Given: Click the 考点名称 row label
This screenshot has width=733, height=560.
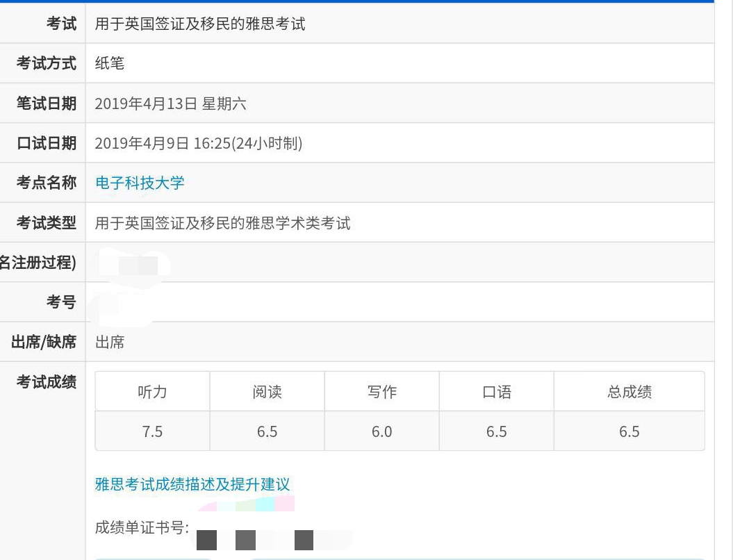Looking at the screenshot, I should 47,183.
